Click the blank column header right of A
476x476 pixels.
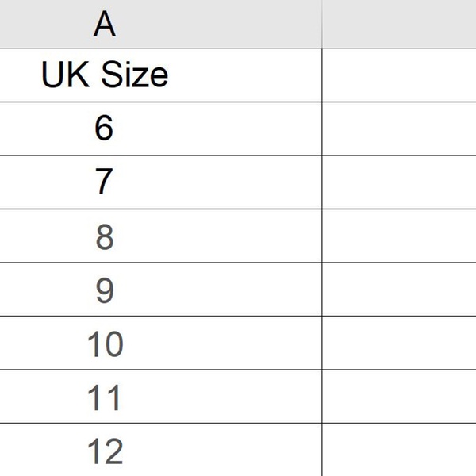coord(399,24)
